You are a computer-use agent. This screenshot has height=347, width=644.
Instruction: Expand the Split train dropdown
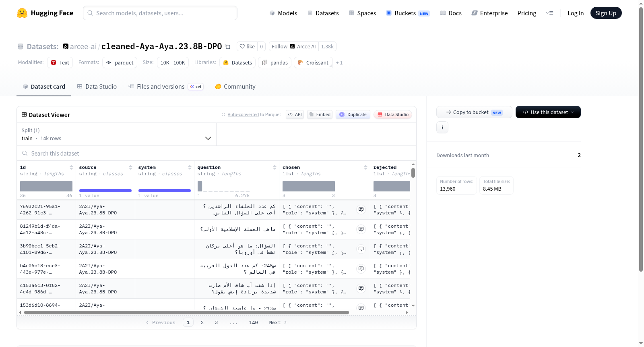coord(117,134)
